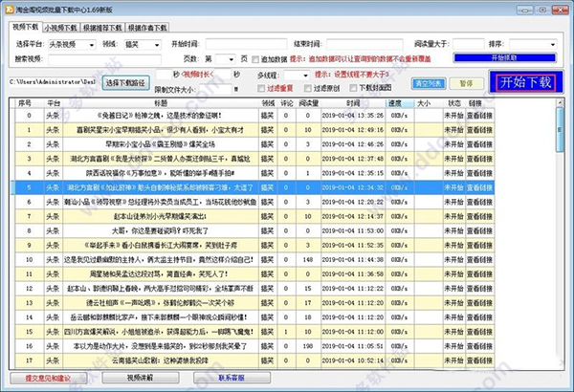Open the 根据推荐下载 tab
Image resolution: width=574 pixels, height=392 pixels.
pos(102,28)
